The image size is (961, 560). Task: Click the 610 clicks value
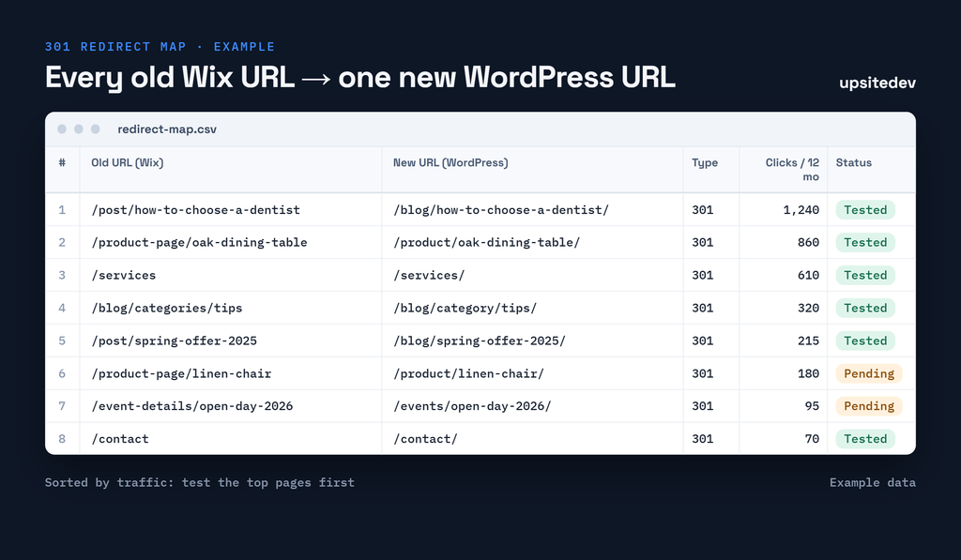coord(808,276)
